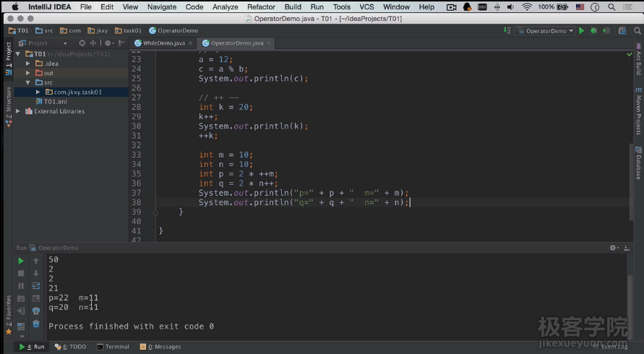
Task: Clear console output with trash icon
Action: tap(36, 324)
